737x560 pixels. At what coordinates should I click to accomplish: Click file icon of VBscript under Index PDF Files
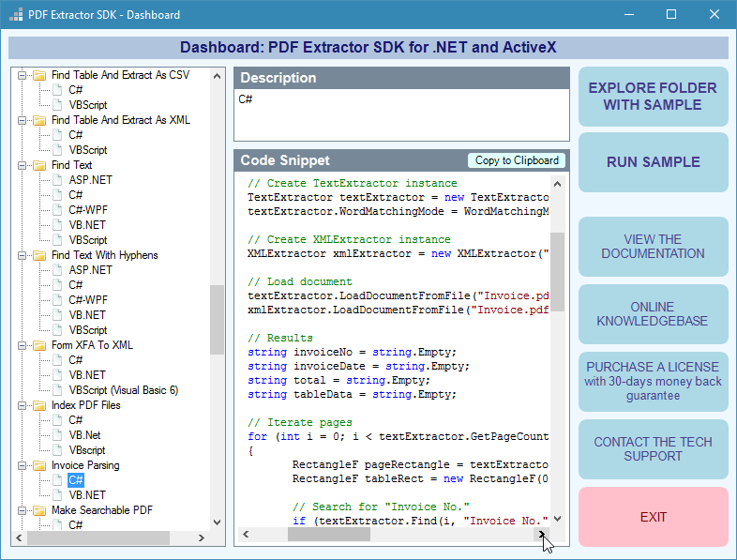pos(57,450)
